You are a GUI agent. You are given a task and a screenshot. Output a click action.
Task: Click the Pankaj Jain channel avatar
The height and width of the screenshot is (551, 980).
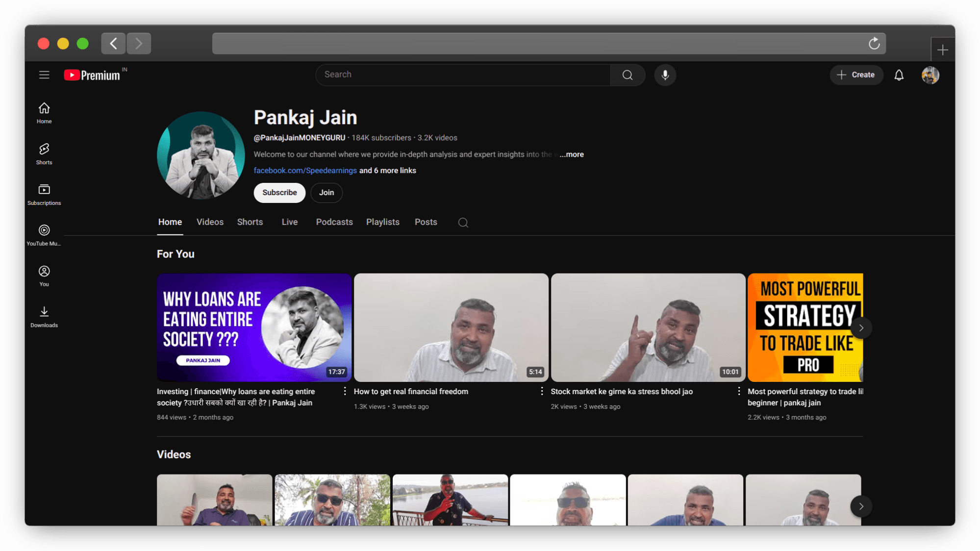click(x=201, y=155)
